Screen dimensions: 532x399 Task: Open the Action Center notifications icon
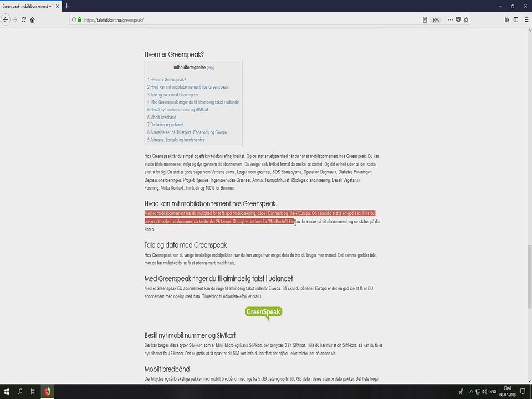[x=523, y=392]
